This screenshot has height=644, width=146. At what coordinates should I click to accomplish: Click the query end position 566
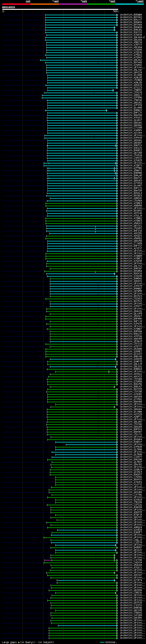tap(115, 11)
